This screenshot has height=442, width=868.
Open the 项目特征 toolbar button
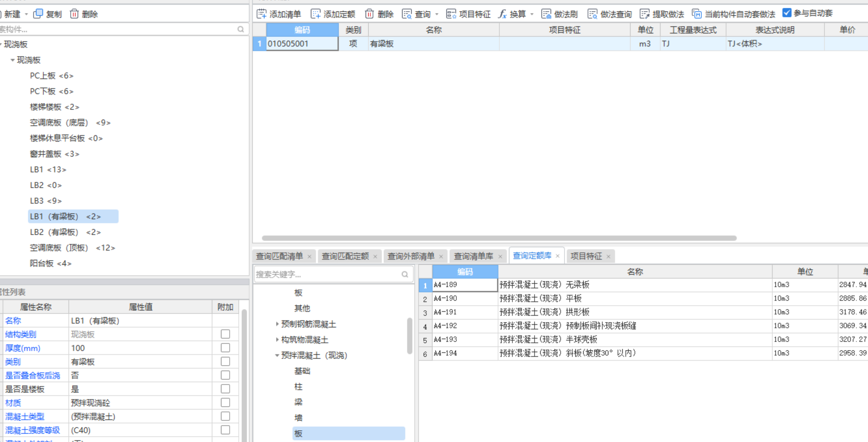click(469, 14)
